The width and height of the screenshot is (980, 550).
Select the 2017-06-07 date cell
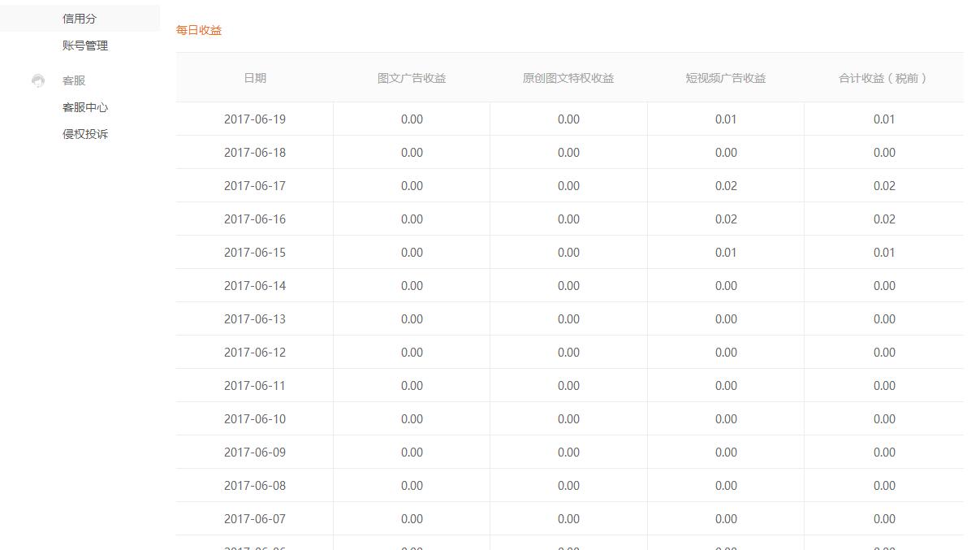tap(255, 519)
